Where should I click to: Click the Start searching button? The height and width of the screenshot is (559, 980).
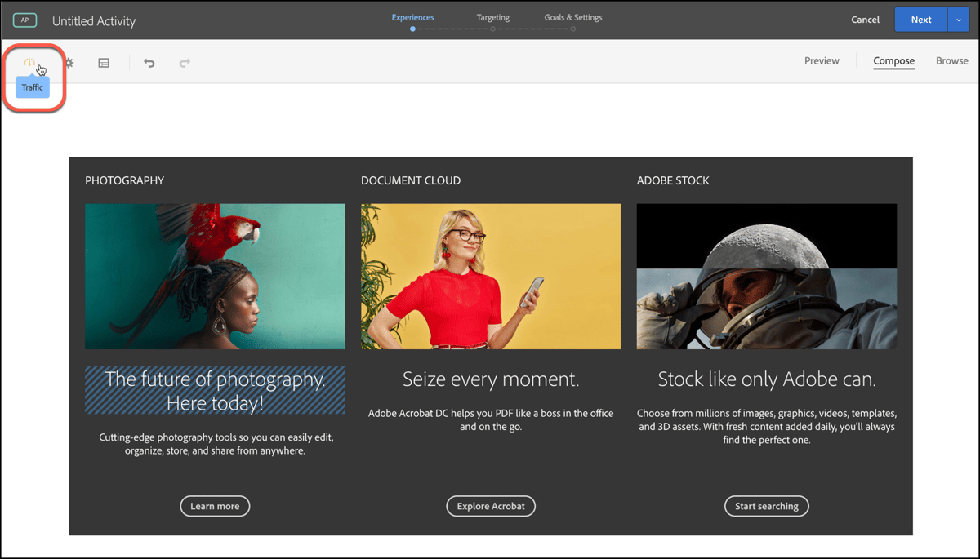click(766, 506)
